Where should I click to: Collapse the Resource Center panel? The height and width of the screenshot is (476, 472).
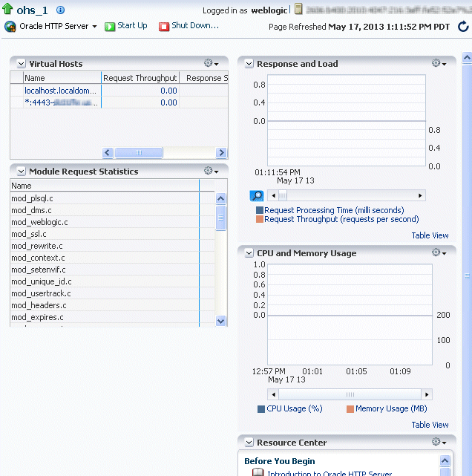[249, 443]
